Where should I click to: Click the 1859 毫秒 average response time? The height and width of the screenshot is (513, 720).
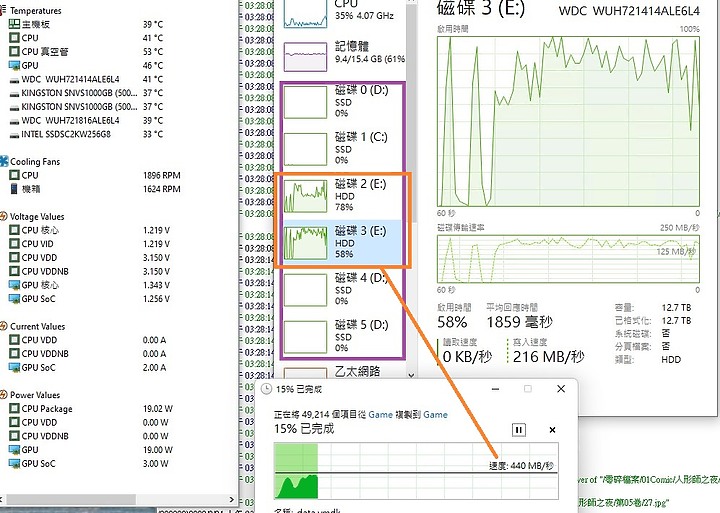click(519, 322)
